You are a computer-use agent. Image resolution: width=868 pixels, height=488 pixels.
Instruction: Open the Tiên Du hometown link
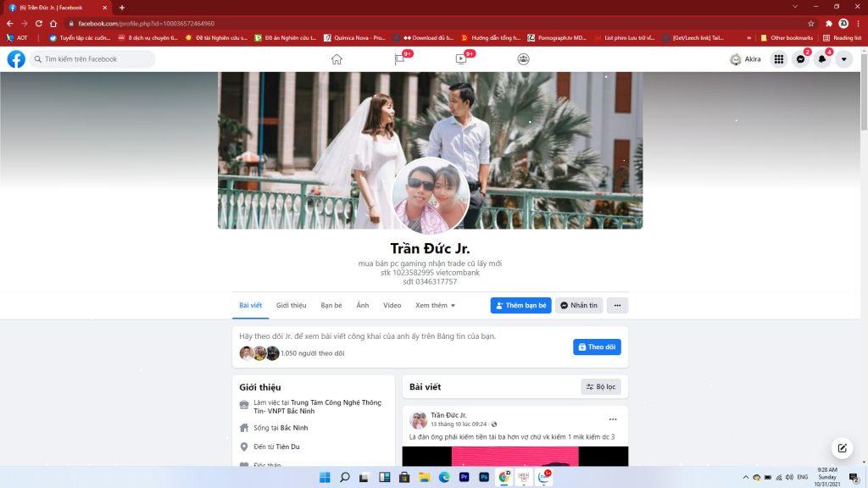[x=288, y=446]
